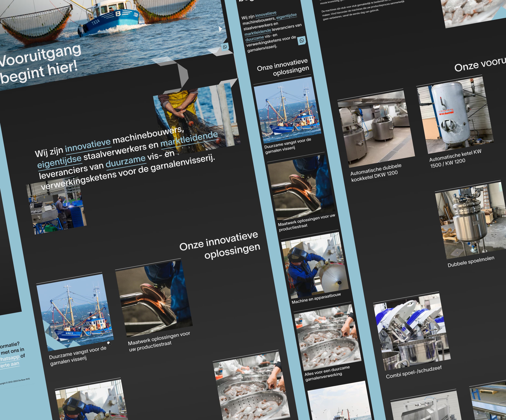Tap "Alles voor een duurzame garnalenverwerking" caption
Image resolution: width=506 pixels, height=420 pixels.
(x=327, y=374)
